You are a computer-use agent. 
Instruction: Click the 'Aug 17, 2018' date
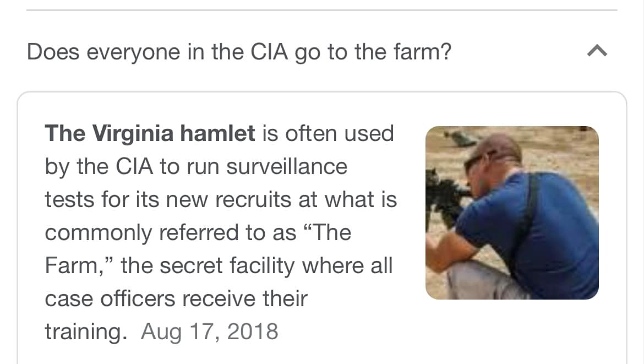[210, 332]
